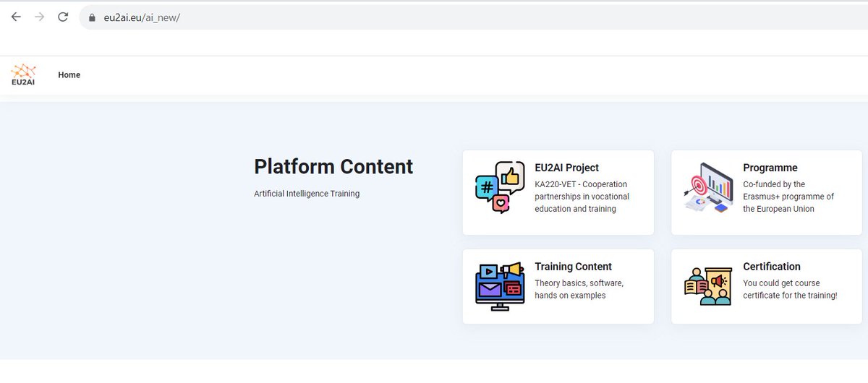The image size is (868, 383).
Task: Click the monitor megaphone Training Content icon
Action: pos(500,286)
